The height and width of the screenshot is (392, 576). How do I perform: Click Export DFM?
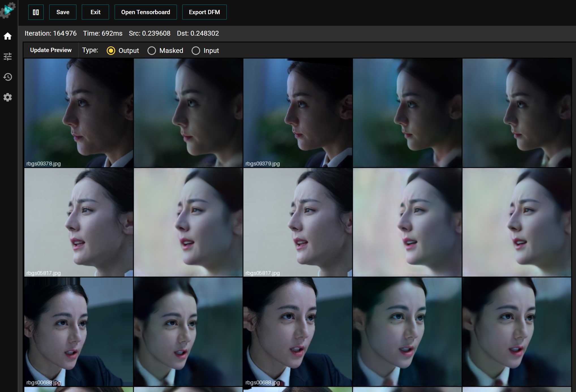(x=204, y=12)
